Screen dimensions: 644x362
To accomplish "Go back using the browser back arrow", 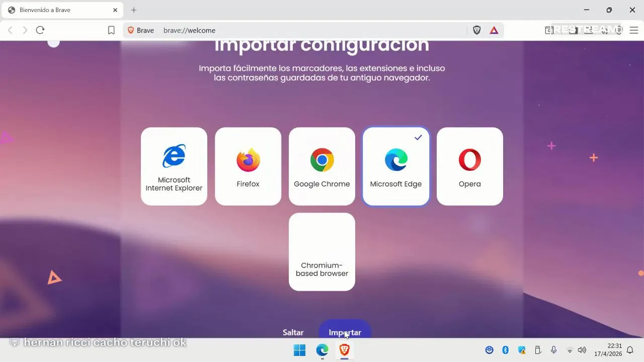I will [10, 30].
